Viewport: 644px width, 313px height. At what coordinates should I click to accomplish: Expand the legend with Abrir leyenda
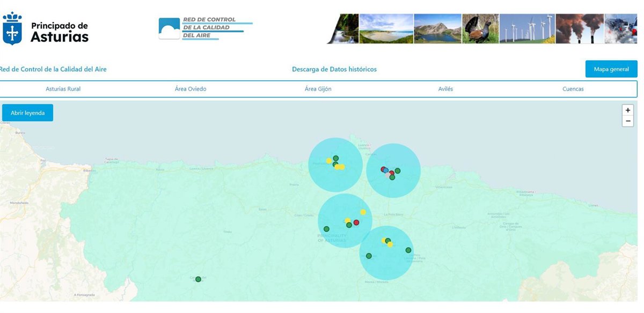28,113
